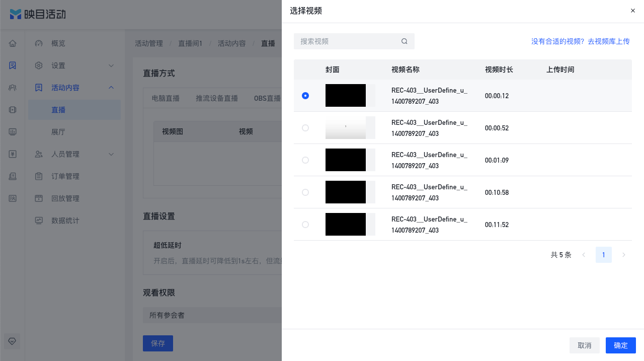The width and height of the screenshot is (644, 361).
Task: Switch to the 推流设备直播 tab
Action: pyautogui.click(x=217, y=98)
